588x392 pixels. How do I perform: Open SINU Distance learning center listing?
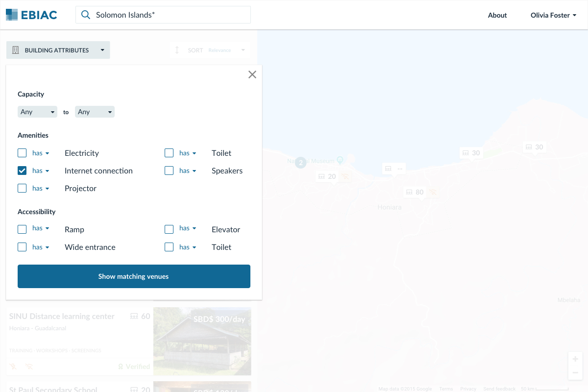point(62,316)
